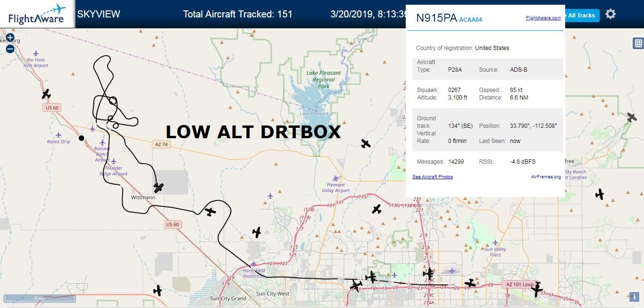Click the blue info icon on the map
Screen dimensions: 644x308
click(634, 297)
